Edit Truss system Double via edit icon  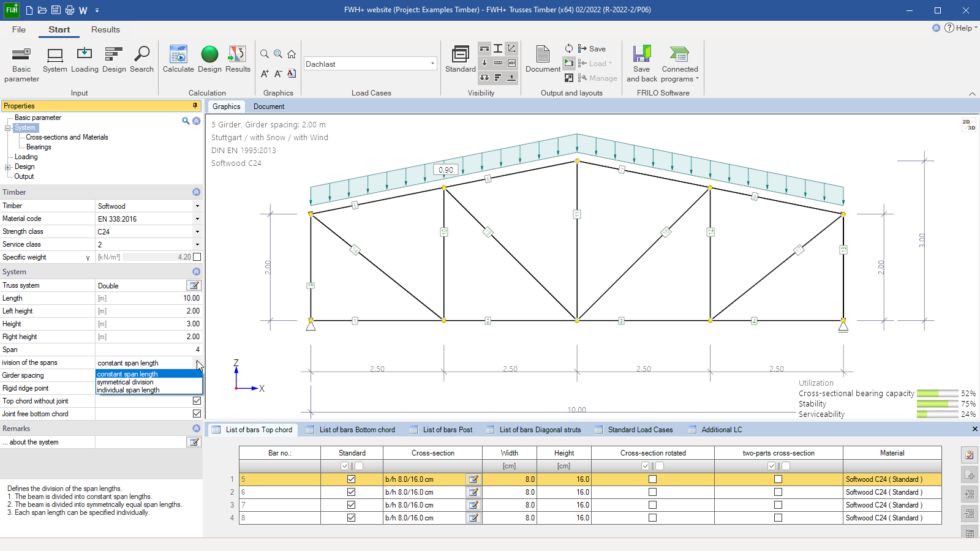pyautogui.click(x=194, y=285)
